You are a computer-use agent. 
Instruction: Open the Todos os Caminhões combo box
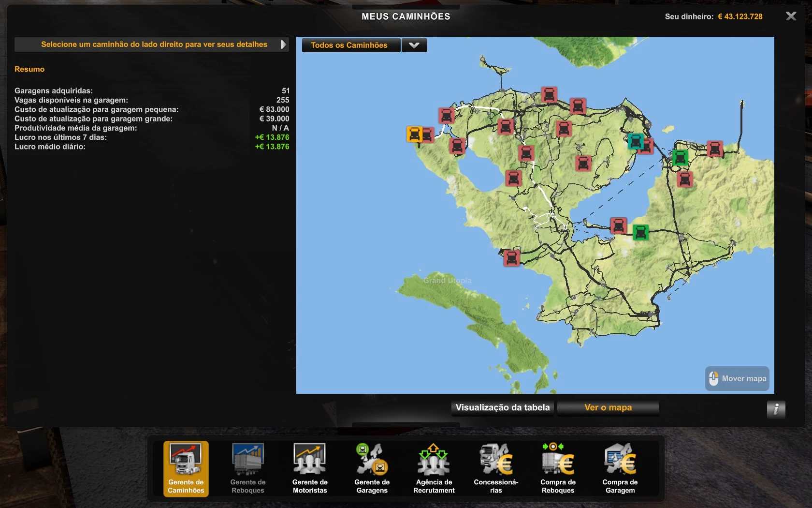click(351, 45)
